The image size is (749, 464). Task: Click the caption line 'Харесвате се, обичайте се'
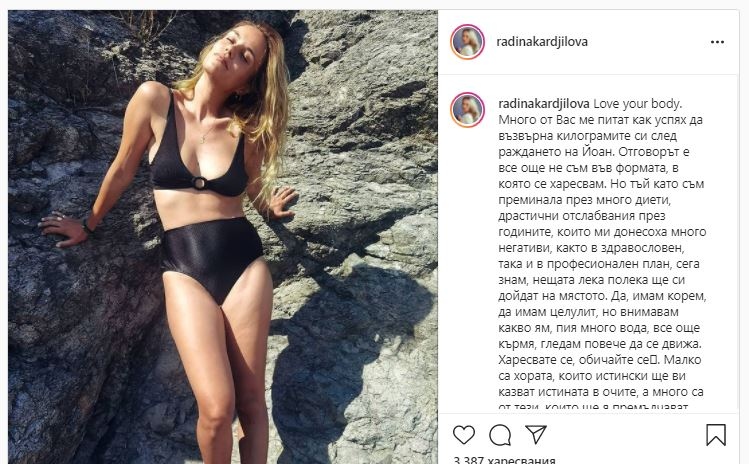599,359
